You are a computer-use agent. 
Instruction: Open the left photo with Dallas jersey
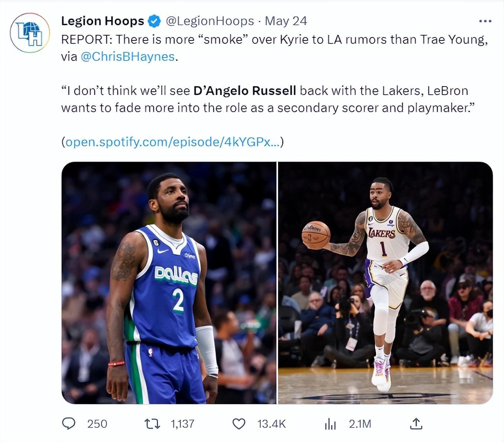pyautogui.click(x=169, y=283)
